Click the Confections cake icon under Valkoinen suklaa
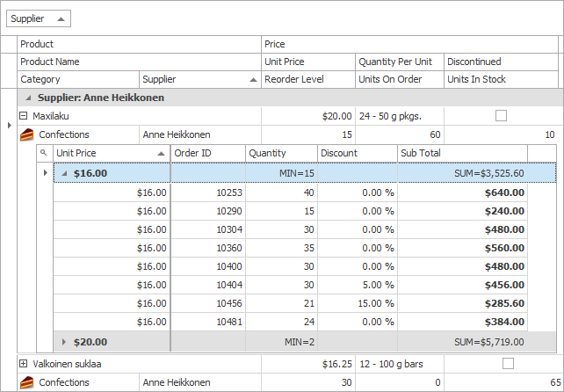The image size is (564, 392). click(x=26, y=382)
